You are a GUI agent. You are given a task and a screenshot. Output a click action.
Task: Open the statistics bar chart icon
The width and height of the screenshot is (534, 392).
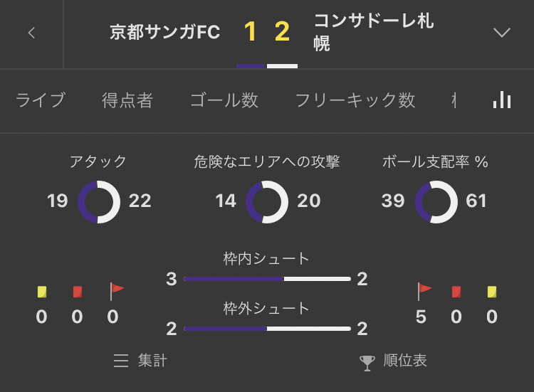[502, 100]
